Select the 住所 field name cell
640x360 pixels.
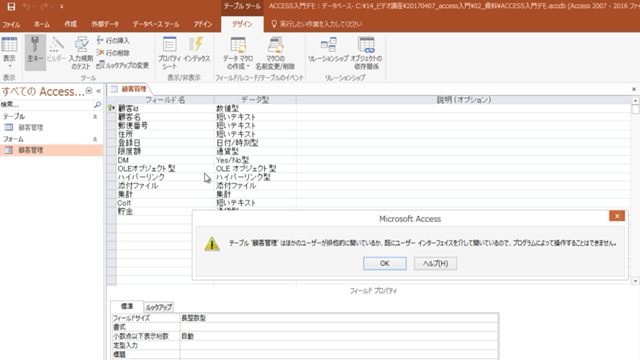[165, 134]
